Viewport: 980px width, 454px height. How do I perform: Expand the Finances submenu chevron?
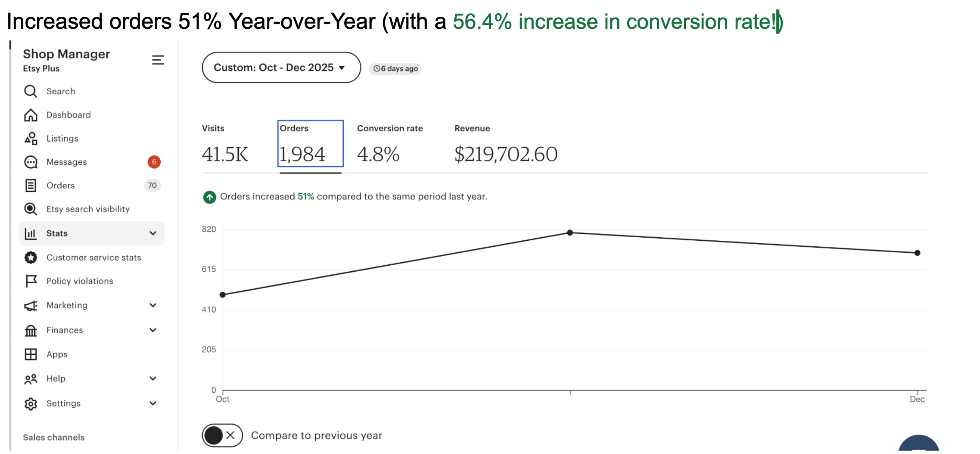tap(153, 330)
